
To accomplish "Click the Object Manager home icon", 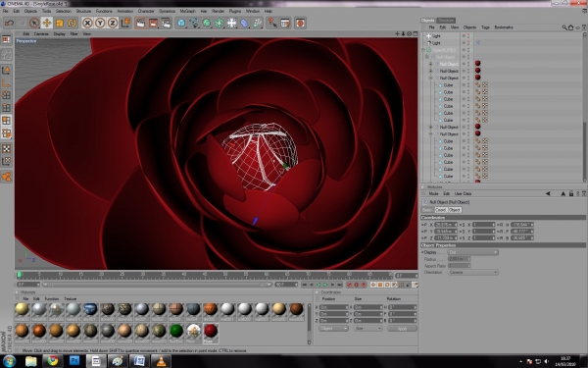I will 570,27.
